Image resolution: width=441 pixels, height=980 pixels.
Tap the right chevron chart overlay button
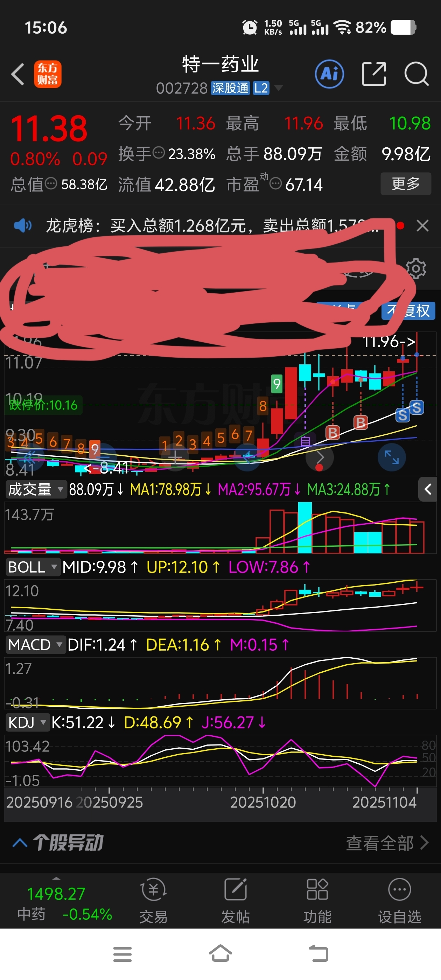click(320, 457)
